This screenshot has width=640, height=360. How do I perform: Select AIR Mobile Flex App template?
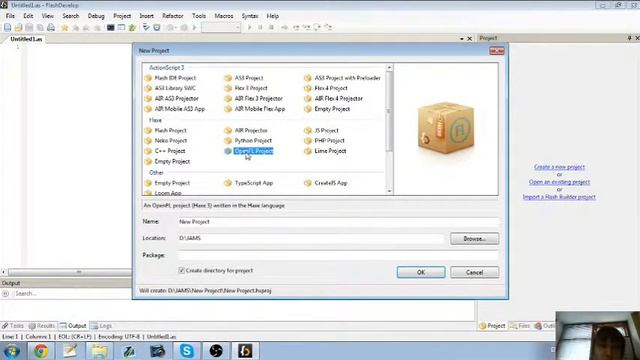[254, 109]
